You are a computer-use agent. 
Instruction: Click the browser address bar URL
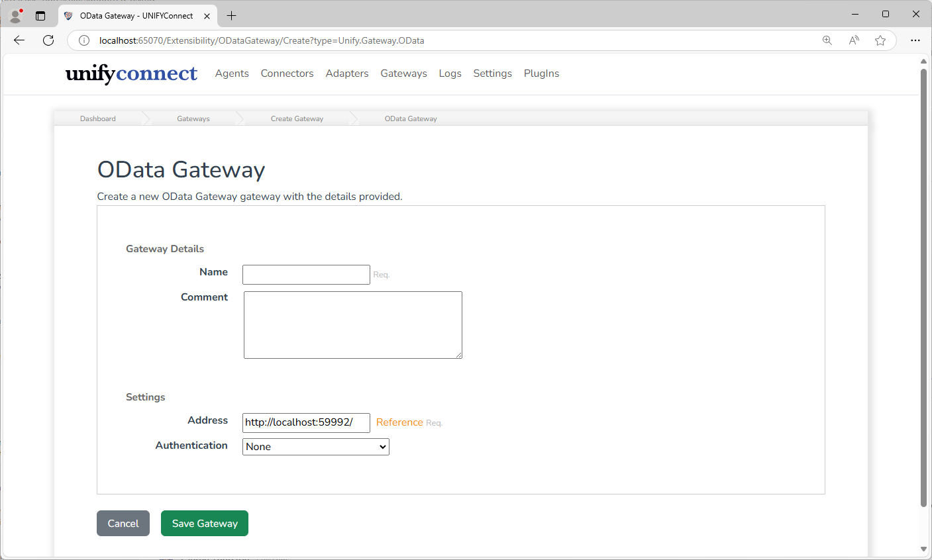[262, 40]
